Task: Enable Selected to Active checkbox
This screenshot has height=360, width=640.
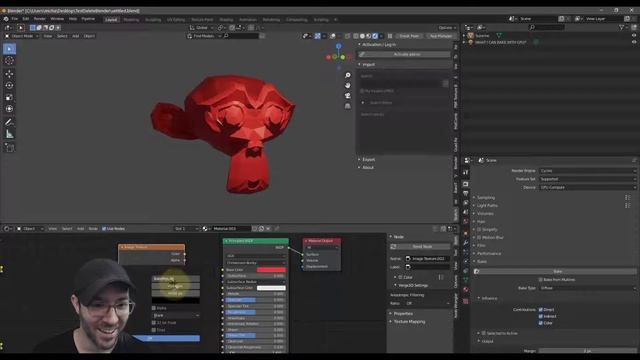Action: (484, 333)
